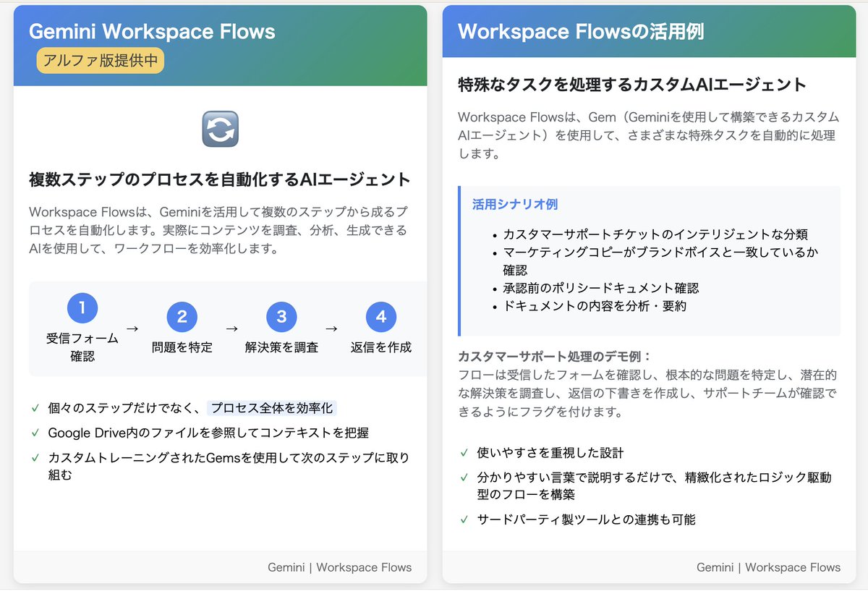Click the bullet ドキュメントの内容を分析・要約

tap(595, 306)
